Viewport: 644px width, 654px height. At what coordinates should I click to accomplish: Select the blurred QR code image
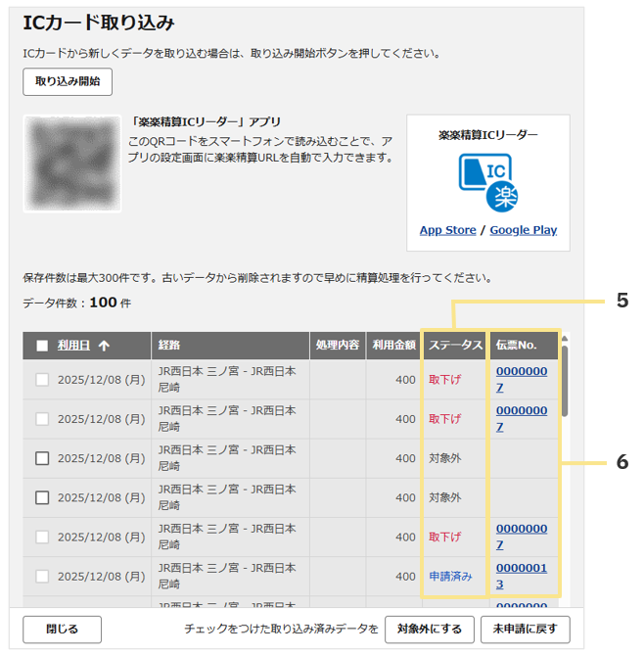point(72,163)
